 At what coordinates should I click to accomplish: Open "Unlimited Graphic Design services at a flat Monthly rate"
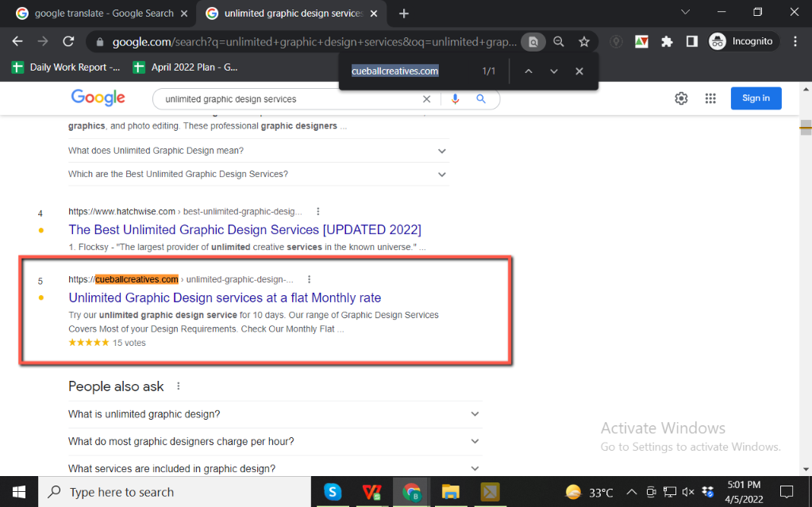click(x=225, y=298)
